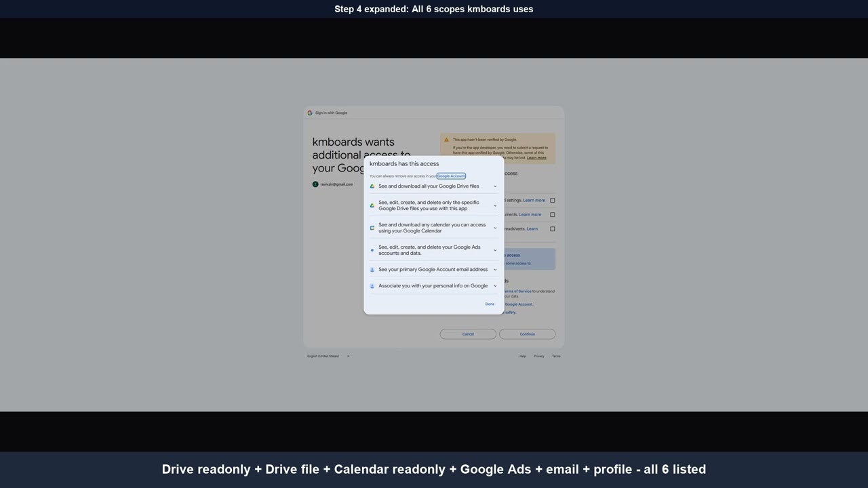Click the Google Drive icon beside 'See and download all' row
This screenshot has width=868, height=488.
(372, 186)
